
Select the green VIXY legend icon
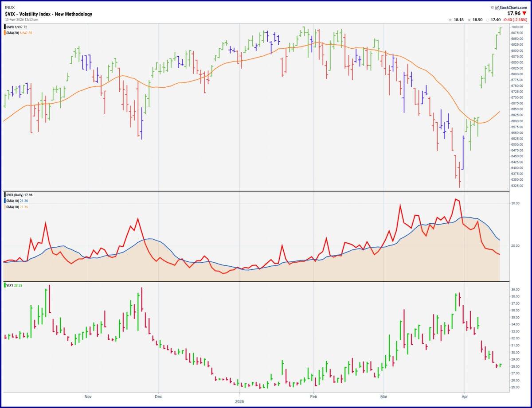pos(4,286)
